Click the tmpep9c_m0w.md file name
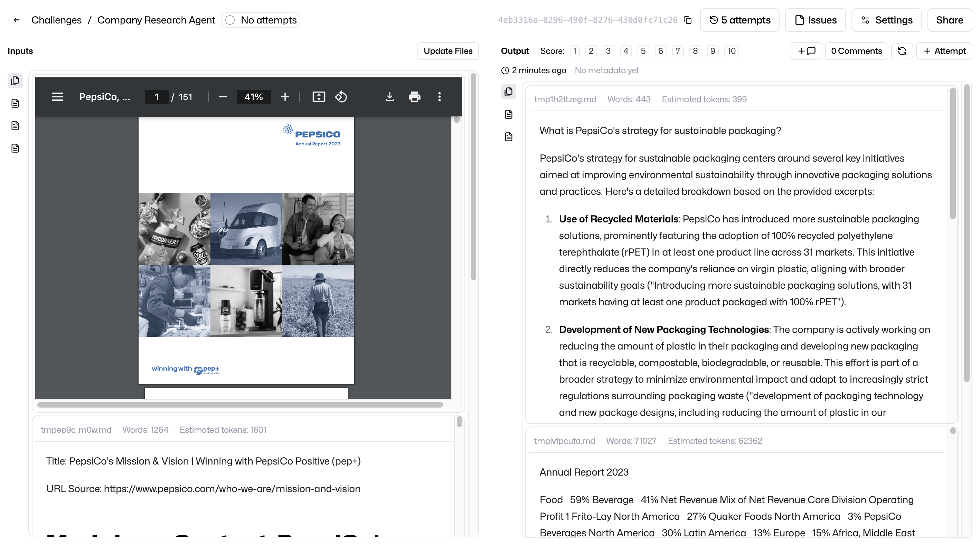980x545 pixels. 76,430
